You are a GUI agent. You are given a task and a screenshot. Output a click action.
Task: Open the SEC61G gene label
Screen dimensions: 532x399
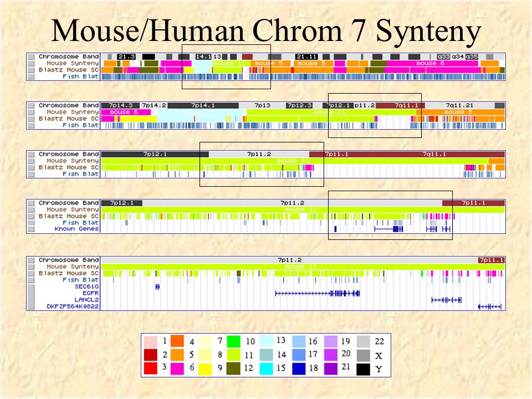pyautogui.click(x=86, y=287)
